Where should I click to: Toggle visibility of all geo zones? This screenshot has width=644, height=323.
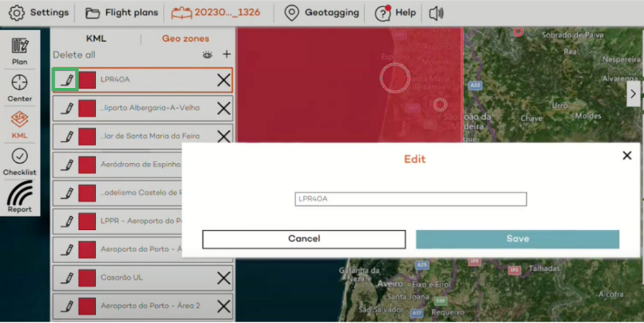point(207,55)
